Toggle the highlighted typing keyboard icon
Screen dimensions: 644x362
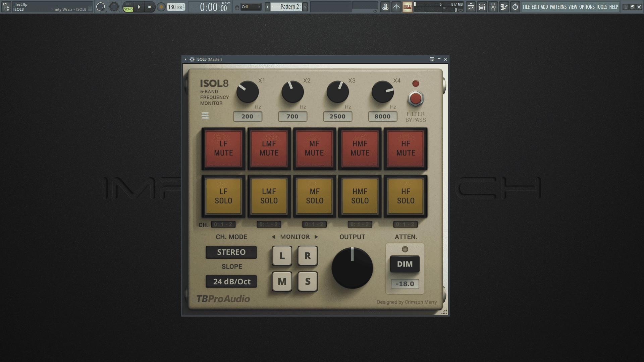[x=408, y=7]
